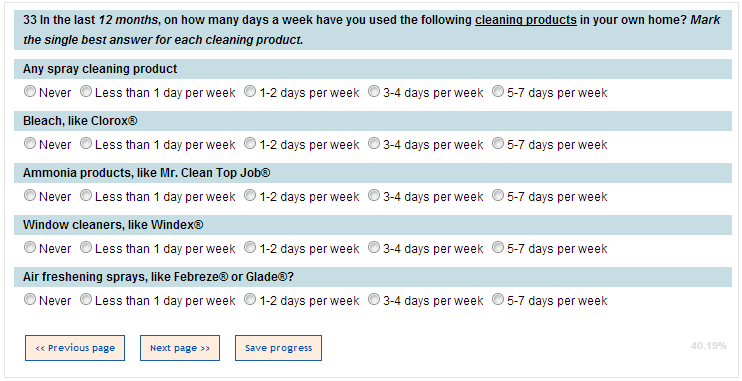This screenshot has height=381, width=742.
Task: Go to the Previous page
Action: (75, 348)
